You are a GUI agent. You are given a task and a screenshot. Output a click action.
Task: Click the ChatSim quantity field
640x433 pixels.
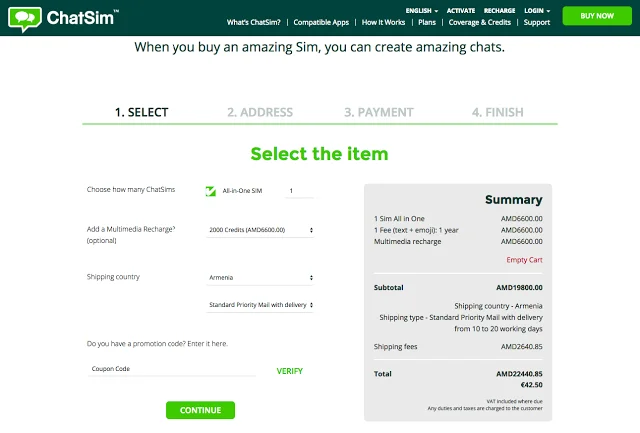299,190
